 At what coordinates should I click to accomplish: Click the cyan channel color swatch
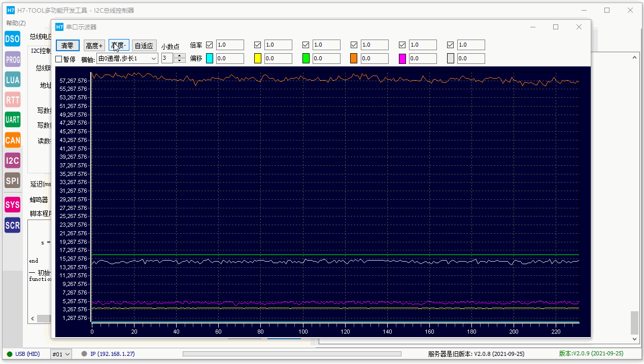[x=210, y=58]
